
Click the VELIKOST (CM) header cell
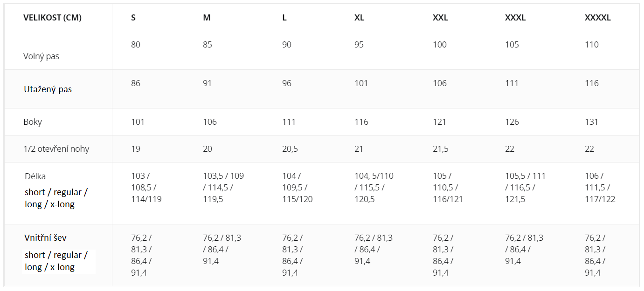point(52,18)
